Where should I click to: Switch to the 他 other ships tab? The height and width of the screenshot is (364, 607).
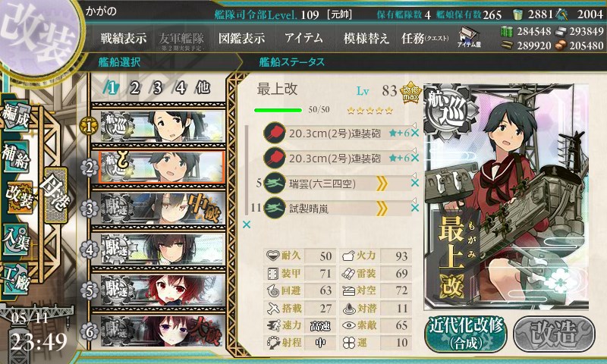[x=203, y=88]
